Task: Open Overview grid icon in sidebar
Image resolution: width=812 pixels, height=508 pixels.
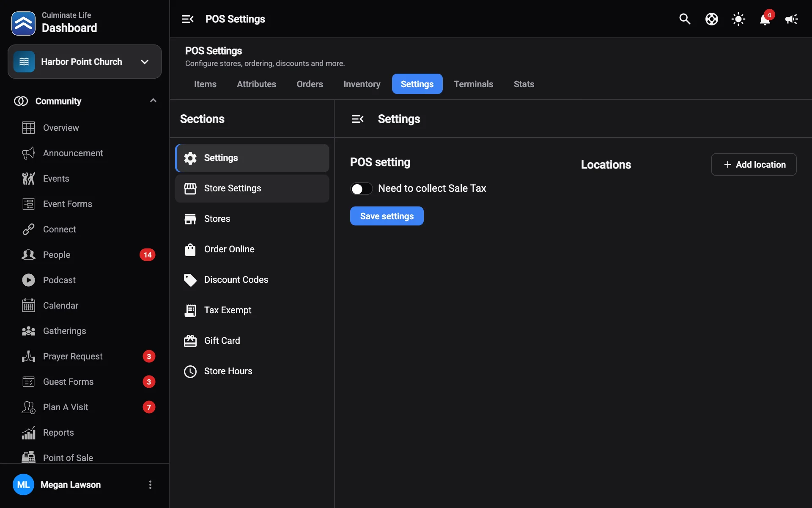Action: (x=28, y=128)
